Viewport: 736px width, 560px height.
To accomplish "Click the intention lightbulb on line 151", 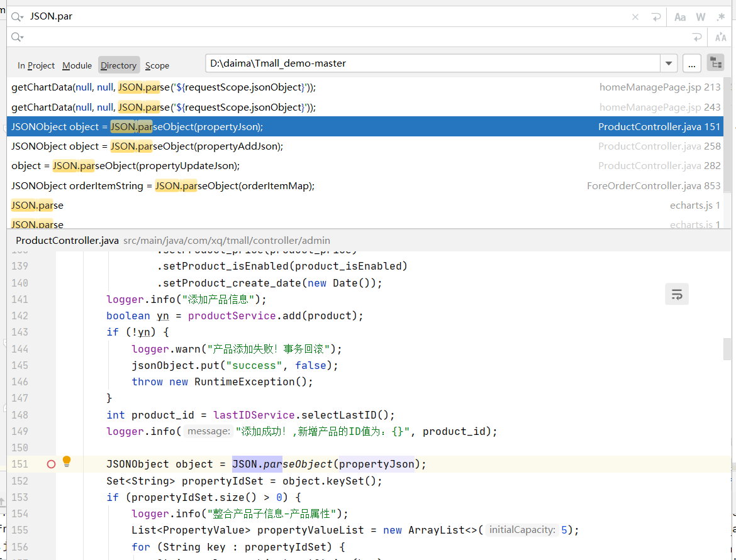I will [x=67, y=462].
